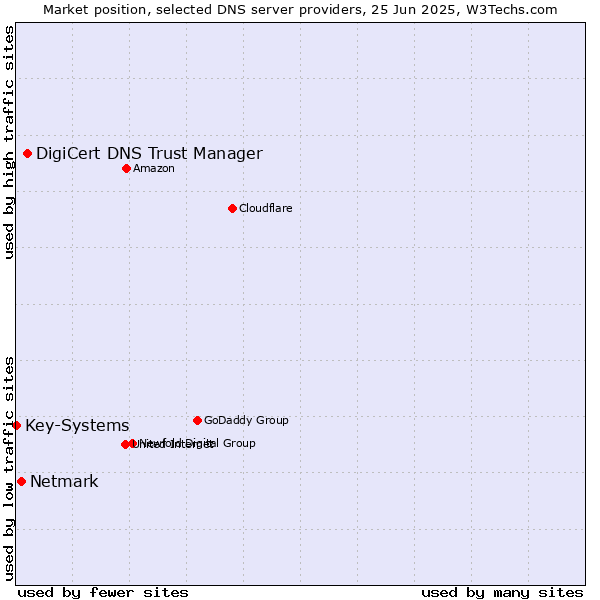Click the 'Netmark' label text
600x600 pixels.
[x=64, y=481]
